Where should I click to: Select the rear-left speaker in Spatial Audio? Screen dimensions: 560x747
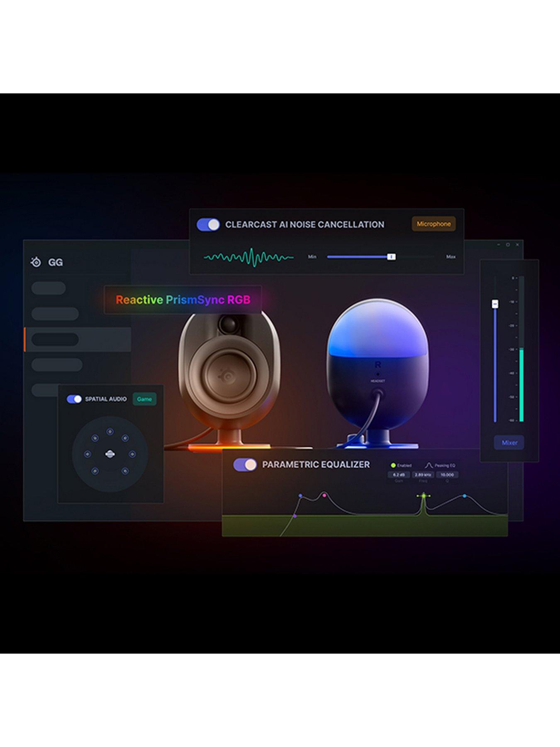pyautogui.click(x=95, y=471)
